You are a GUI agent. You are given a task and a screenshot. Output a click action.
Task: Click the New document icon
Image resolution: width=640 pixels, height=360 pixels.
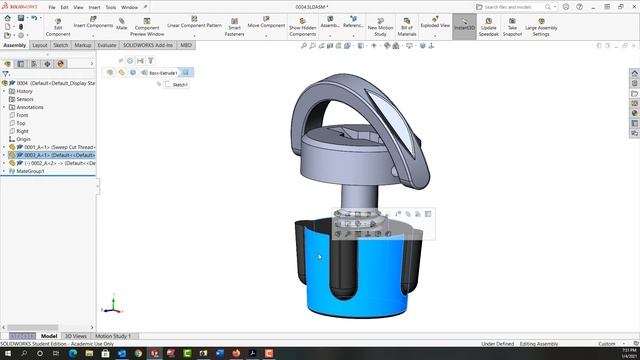coord(7,27)
